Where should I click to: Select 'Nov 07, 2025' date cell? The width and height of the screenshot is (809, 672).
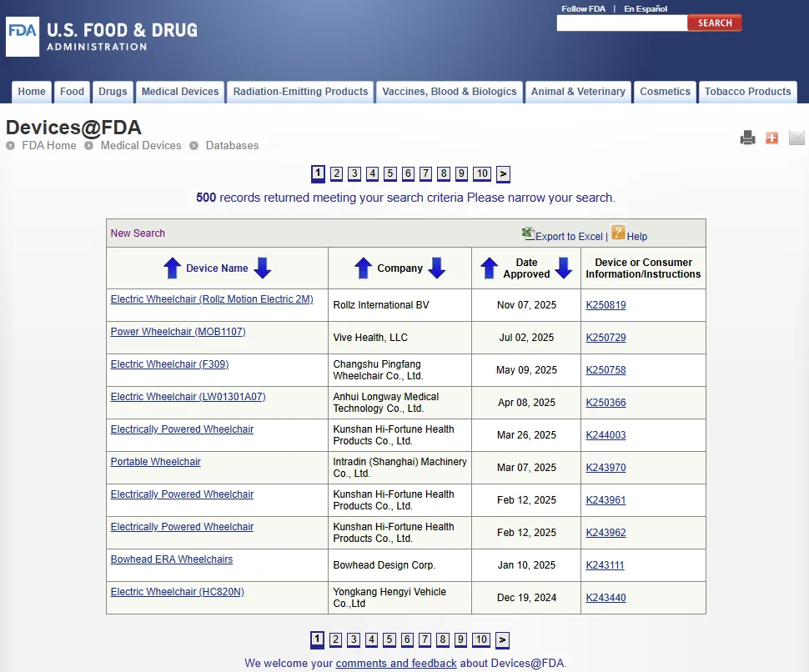click(526, 305)
